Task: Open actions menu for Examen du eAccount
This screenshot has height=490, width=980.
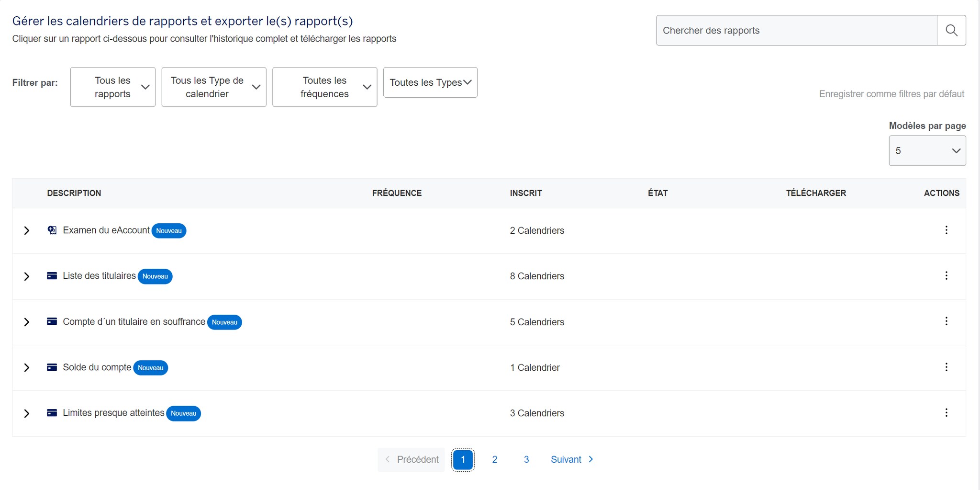Action: click(x=946, y=230)
